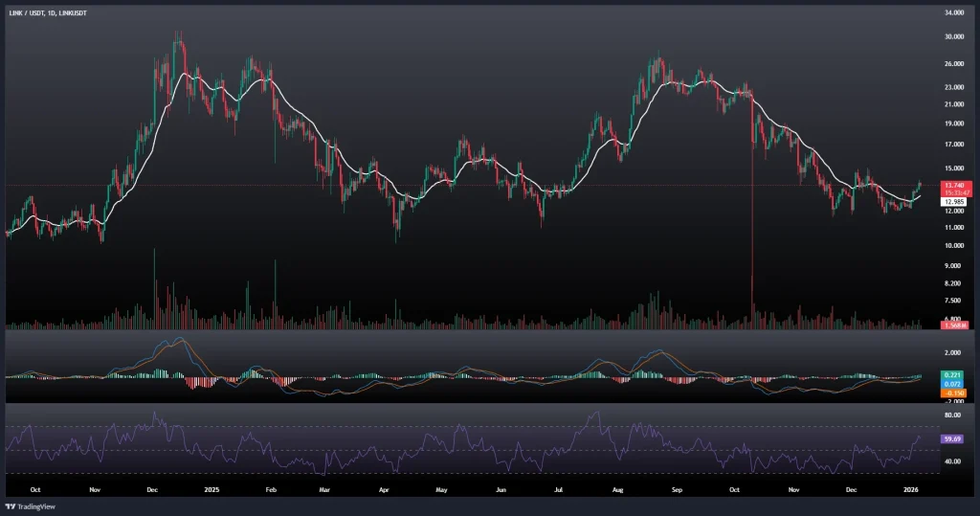Click the 80.00 level on RSI scale
980x516 pixels.
point(953,416)
